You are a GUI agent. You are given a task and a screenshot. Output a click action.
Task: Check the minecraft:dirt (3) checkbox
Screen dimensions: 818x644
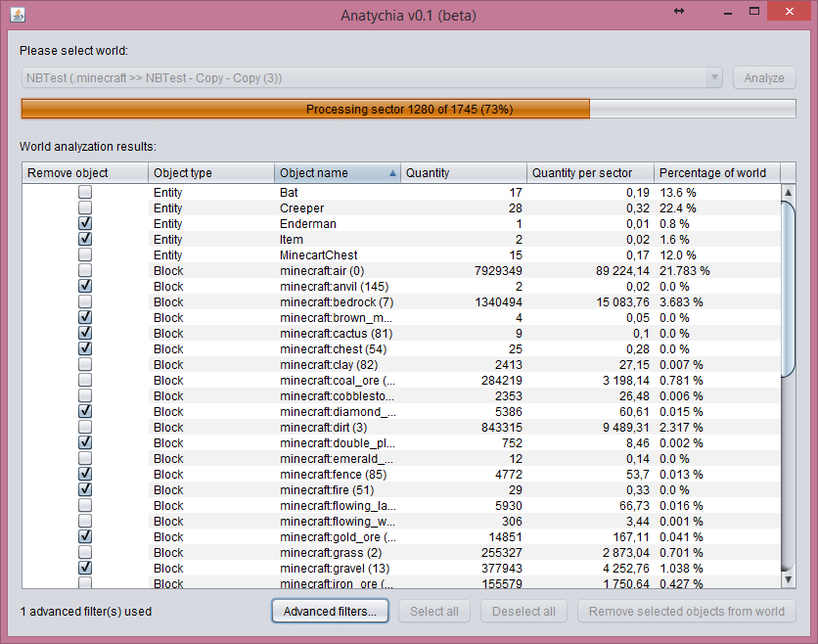(x=85, y=427)
